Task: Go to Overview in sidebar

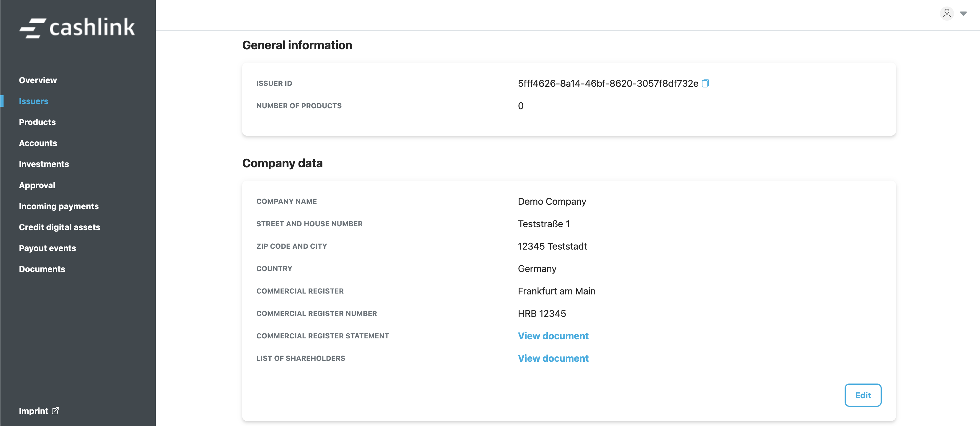Action: 38,80
